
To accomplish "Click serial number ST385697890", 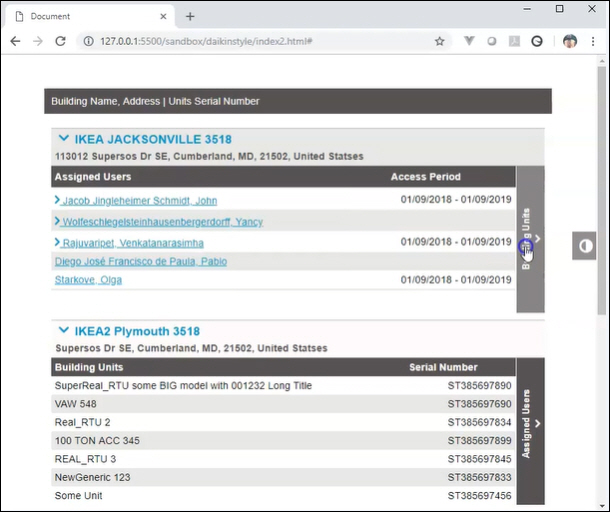I will (479, 386).
